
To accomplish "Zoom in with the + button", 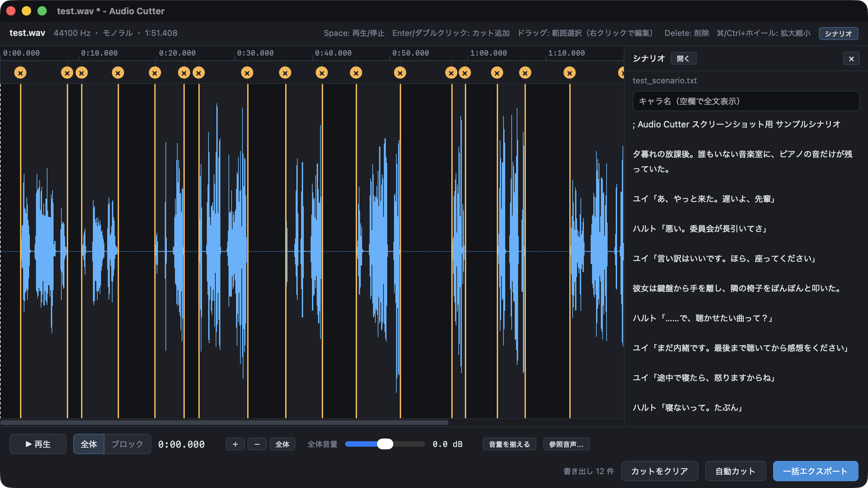I will [x=235, y=444].
